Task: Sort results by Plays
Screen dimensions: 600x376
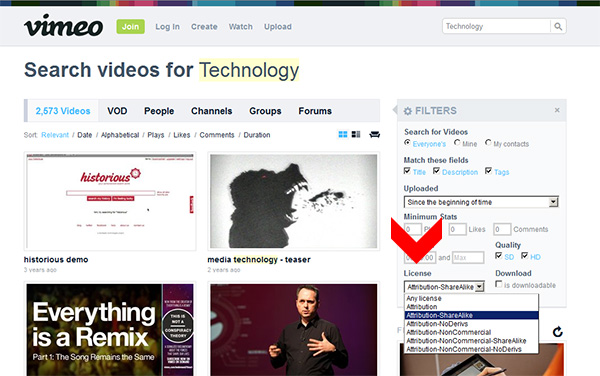Action: click(x=156, y=135)
